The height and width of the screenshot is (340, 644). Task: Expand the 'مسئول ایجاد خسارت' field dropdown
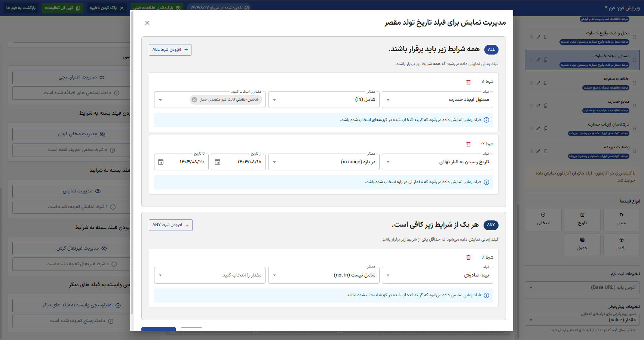388,100
